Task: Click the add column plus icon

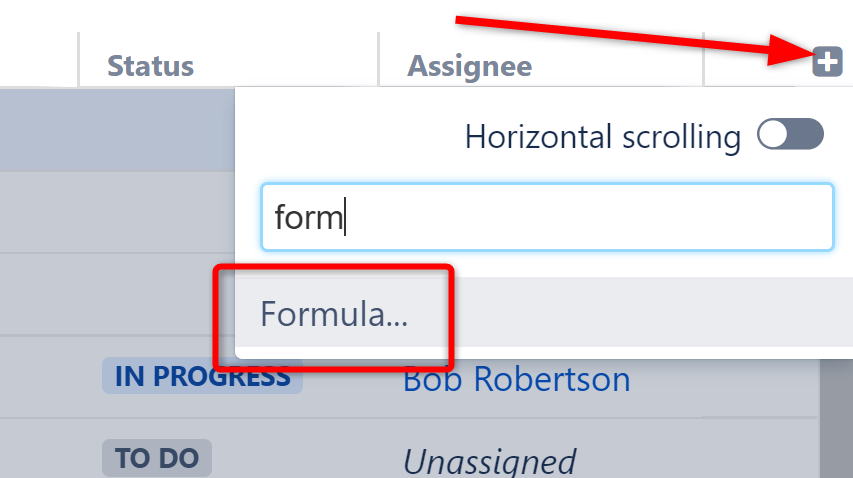Action: [826, 60]
